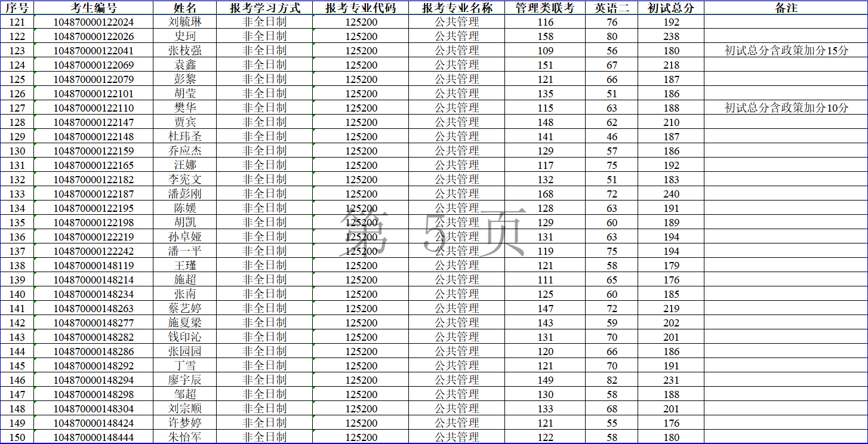Select the cell with name 张枝强
This screenshot has height=444, width=868.
click(184, 51)
